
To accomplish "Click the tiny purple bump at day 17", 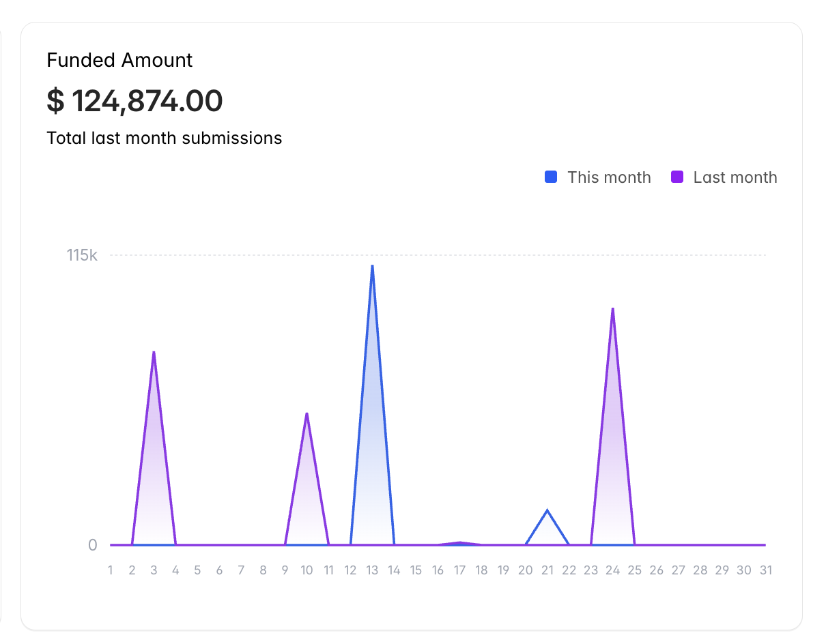I will pyautogui.click(x=459, y=541).
